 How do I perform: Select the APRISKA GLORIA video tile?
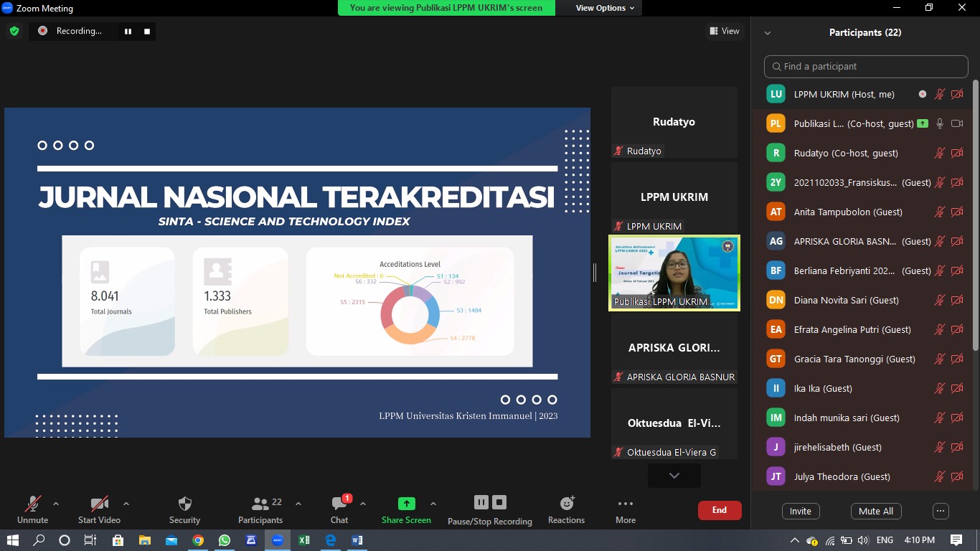tap(674, 348)
